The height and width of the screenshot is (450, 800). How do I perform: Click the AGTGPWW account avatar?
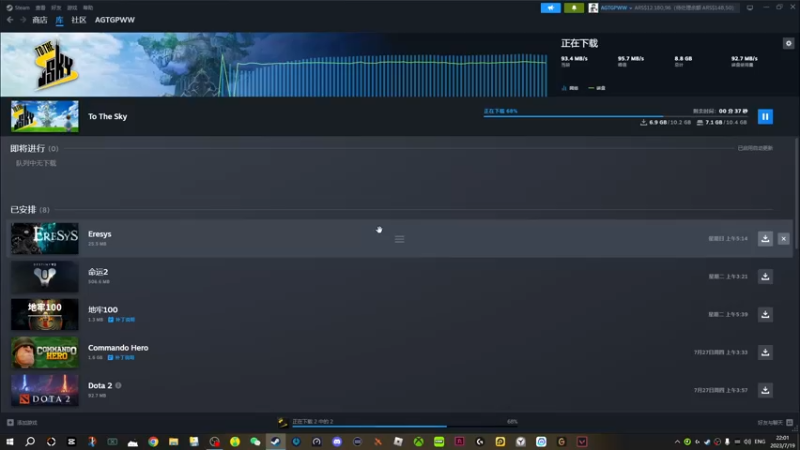click(x=593, y=8)
